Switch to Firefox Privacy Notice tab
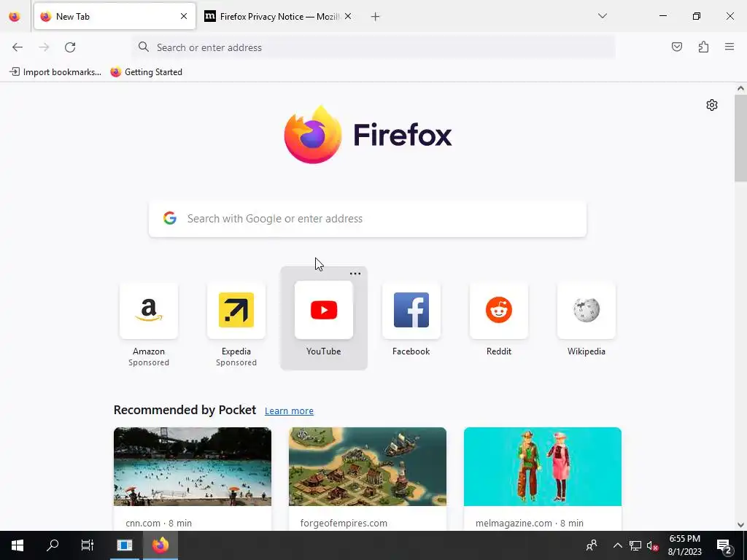This screenshot has height=560, width=747. (x=279, y=16)
